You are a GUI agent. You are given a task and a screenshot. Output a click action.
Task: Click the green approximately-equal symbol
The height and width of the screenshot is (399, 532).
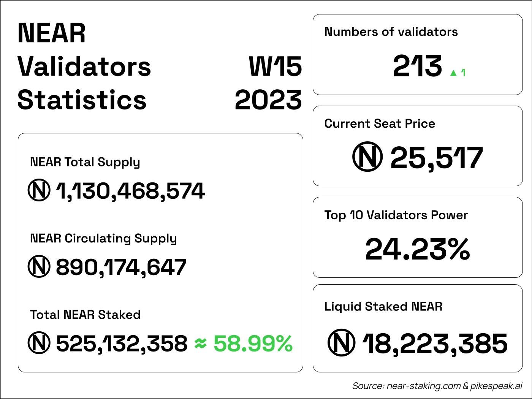pyautogui.click(x=200, y=343)
